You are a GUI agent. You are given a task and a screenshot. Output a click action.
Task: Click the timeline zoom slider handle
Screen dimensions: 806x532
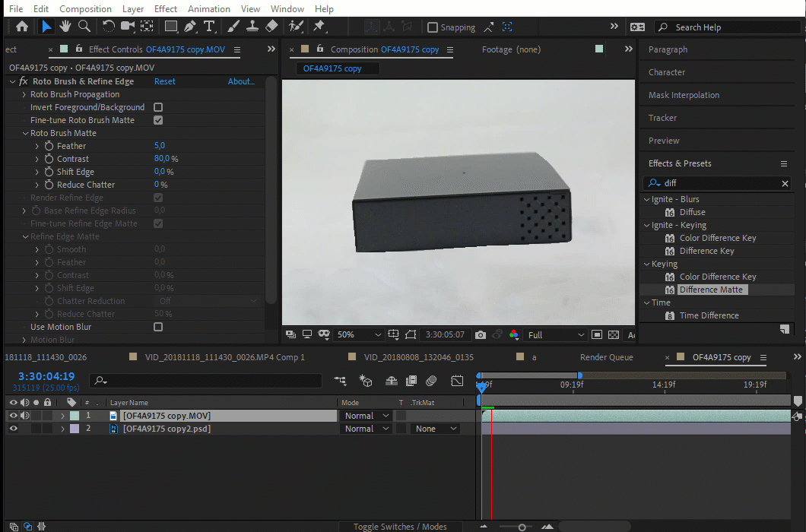[522, 527]
